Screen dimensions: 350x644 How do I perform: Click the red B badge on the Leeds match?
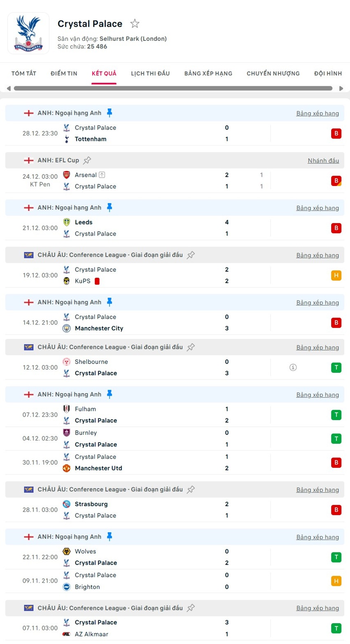pyautogui.click(x=336, y=228)
